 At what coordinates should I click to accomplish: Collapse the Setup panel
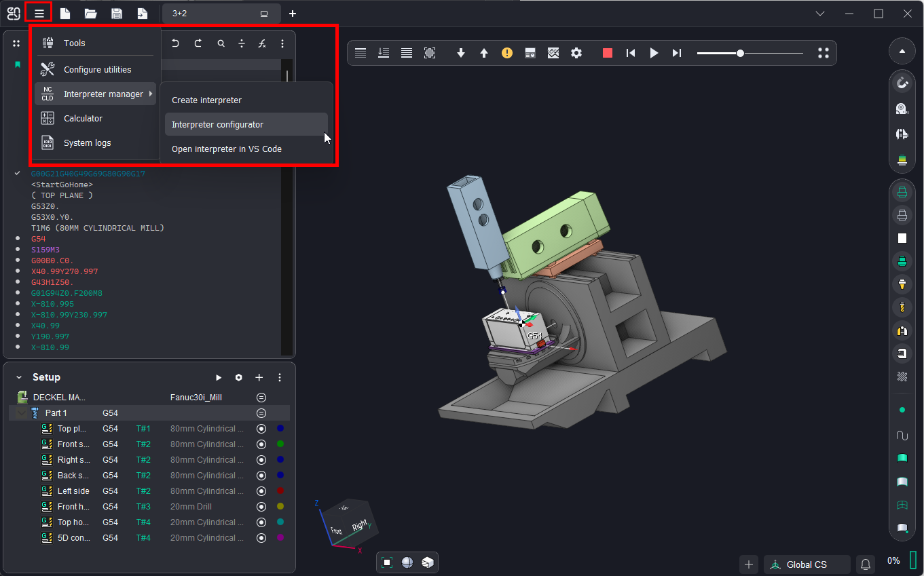coord(19,377)
